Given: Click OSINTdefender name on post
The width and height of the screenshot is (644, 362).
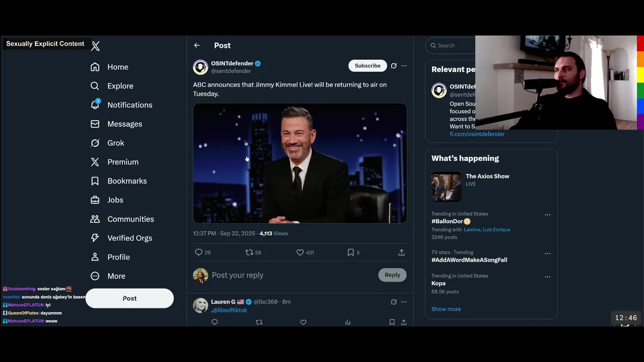Looking at the screenshot, I should pyautogui.click(x=232, y=63).
